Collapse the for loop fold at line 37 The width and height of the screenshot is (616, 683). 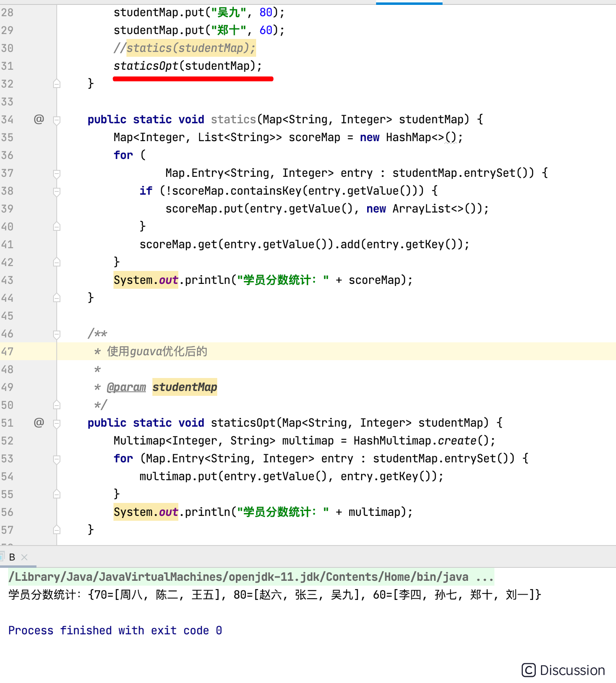pyautogui.click(x=57, y=173)
